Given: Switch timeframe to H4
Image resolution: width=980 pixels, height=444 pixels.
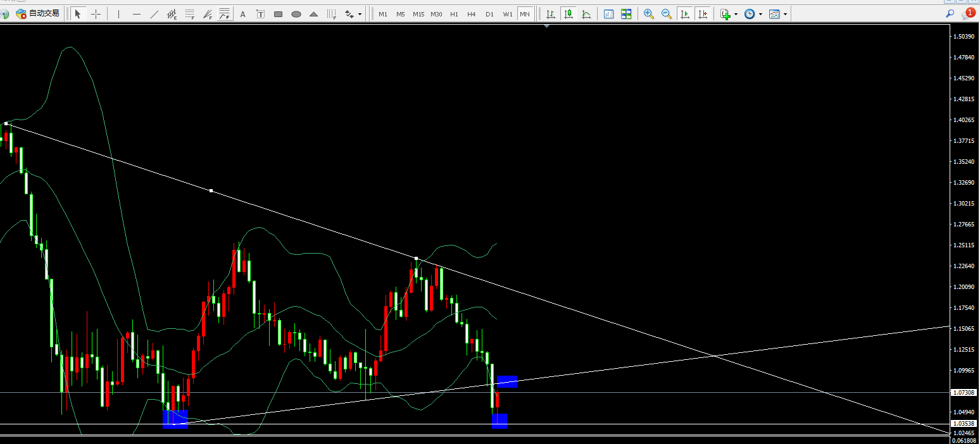Looking at the screenshot, I should point(472,14).
